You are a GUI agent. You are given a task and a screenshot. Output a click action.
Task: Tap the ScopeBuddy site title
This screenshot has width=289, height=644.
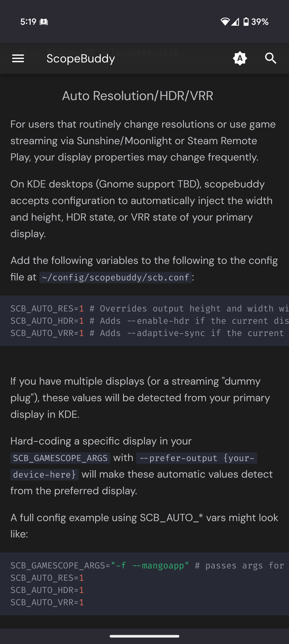[81, 59]
